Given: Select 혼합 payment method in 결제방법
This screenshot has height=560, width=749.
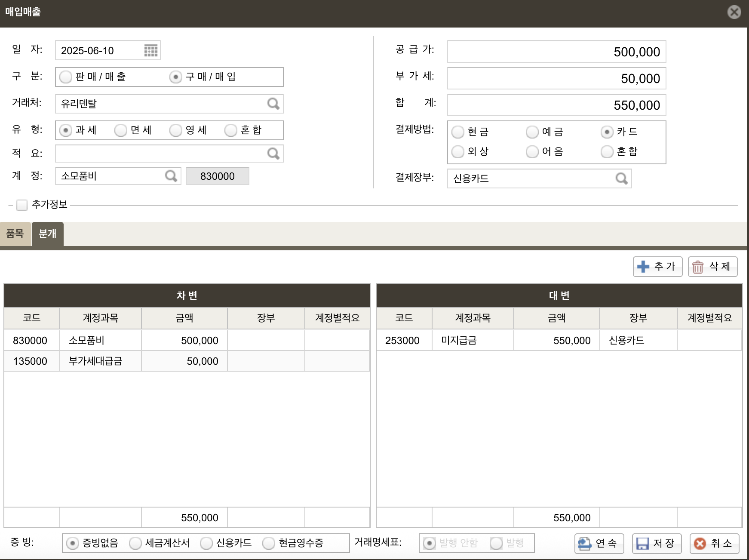Looking at the screenshot, I should (x=607, y=152).
